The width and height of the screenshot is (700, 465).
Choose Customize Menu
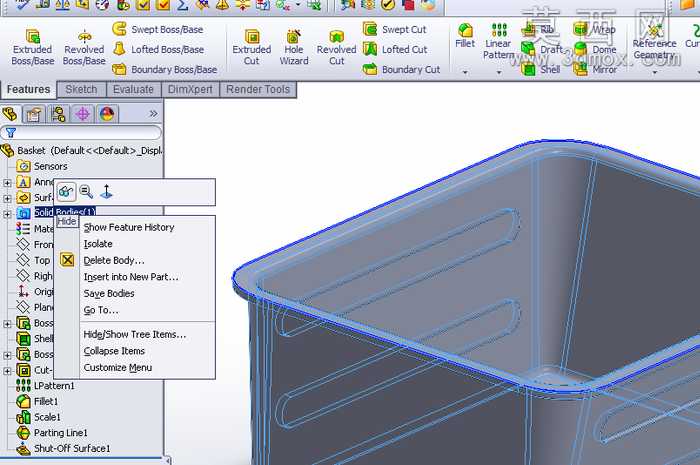(118, 368)
